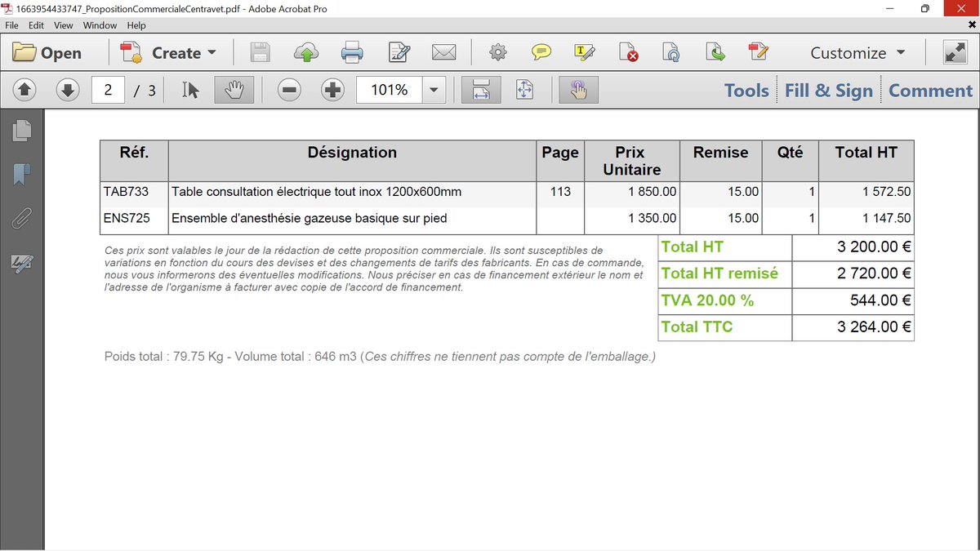Select the Highlight text tool
This screenshot has height=551, width=980.
pos(585,53)
